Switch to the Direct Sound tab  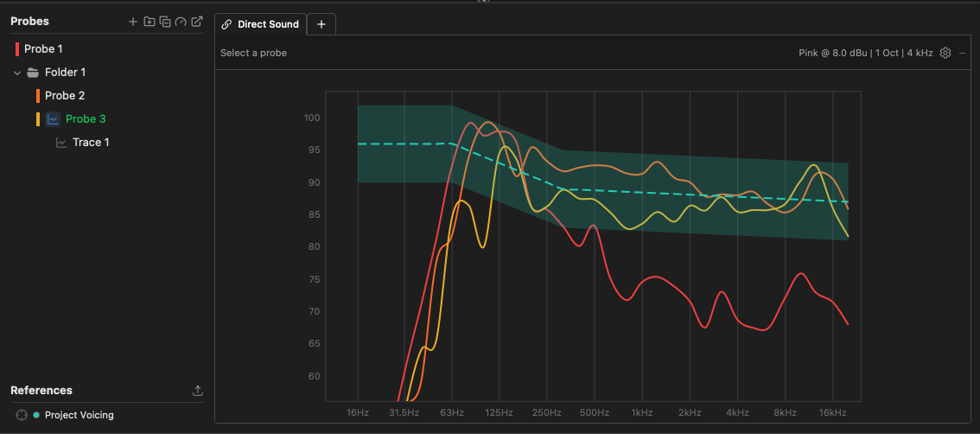(x=261, y=24)
